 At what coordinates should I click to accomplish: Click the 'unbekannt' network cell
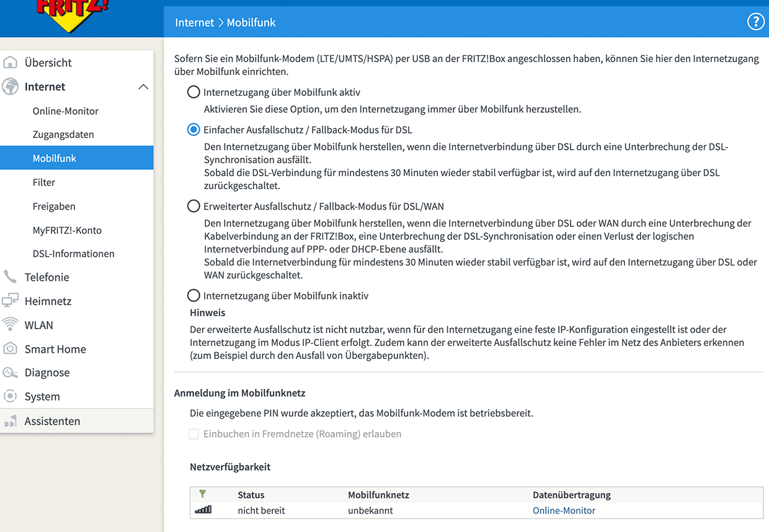(370, 511)
